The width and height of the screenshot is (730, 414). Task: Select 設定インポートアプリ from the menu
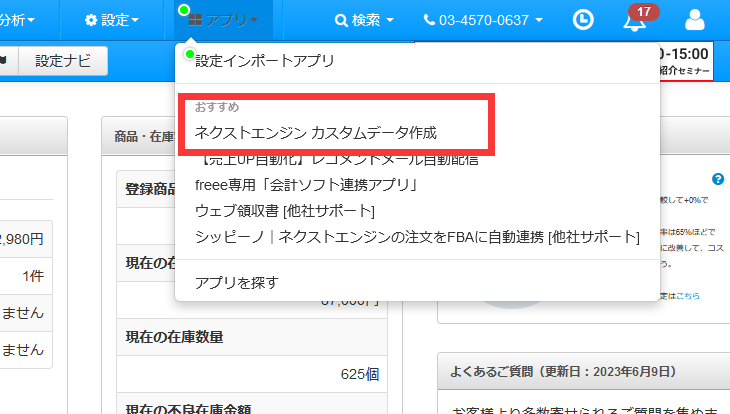tap(264, 61)
